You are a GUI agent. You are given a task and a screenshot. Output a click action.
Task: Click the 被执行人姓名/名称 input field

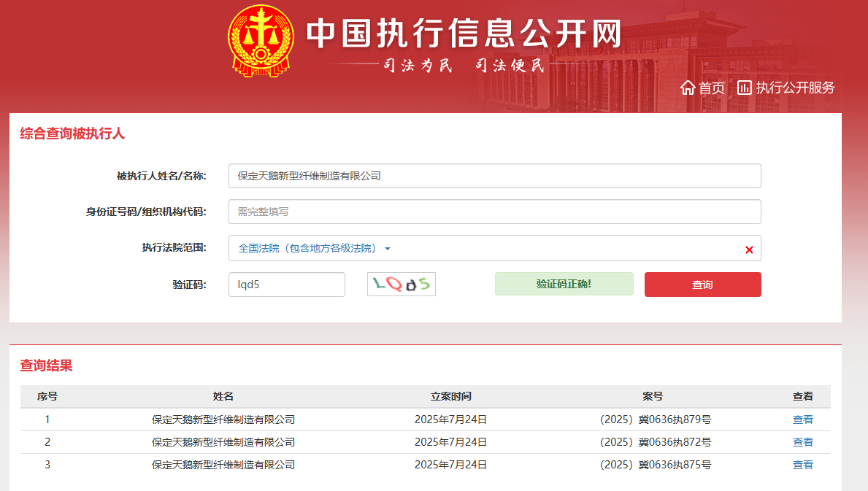[495, 176]
